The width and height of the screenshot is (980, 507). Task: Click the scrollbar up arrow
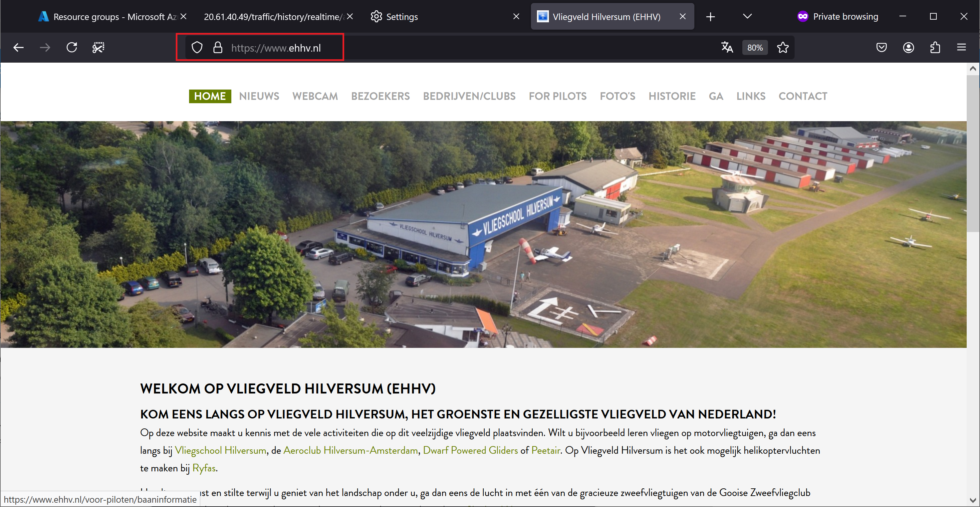click(973, 69)
